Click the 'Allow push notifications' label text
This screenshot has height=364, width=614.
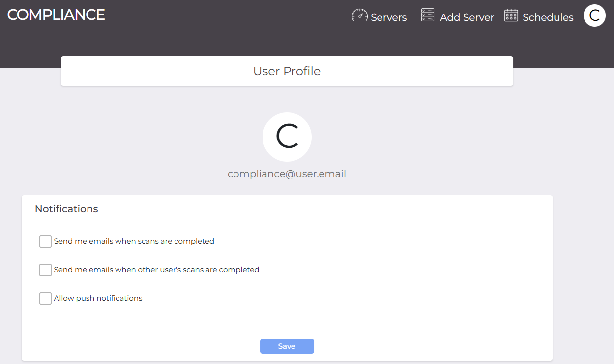pyautogui.click(x=98, y=298)
